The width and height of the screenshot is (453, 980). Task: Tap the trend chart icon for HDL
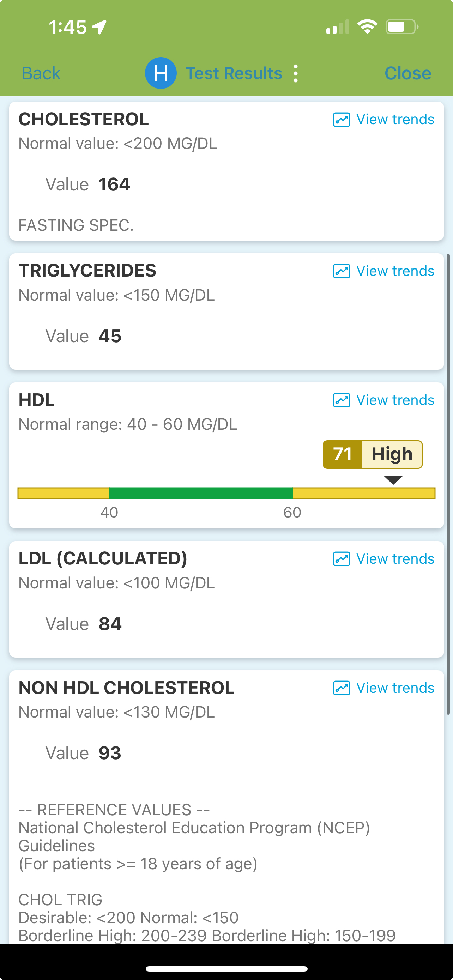click(x=341, y=400)
